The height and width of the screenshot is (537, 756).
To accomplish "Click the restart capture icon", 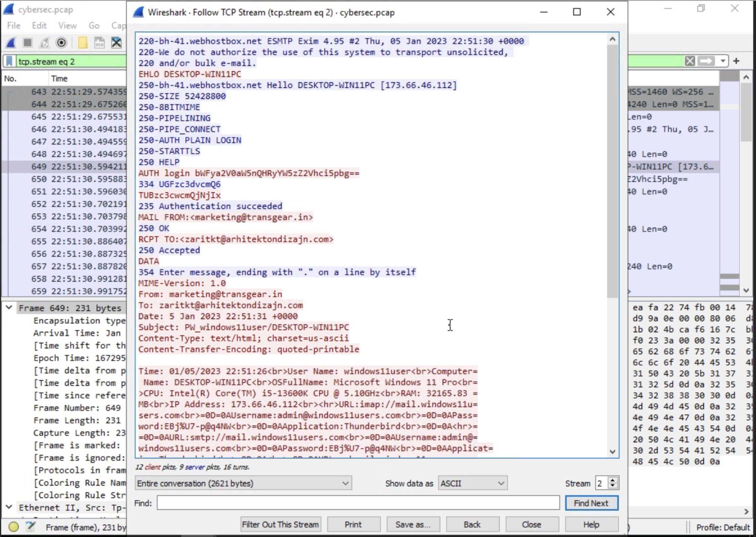I will [x=45, y=43].
